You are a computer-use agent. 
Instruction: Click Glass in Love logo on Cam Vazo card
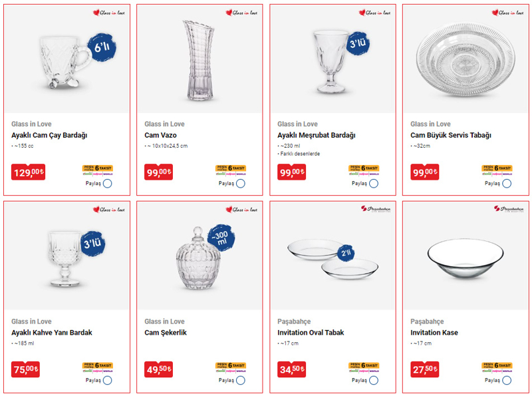tap(241, 13)
